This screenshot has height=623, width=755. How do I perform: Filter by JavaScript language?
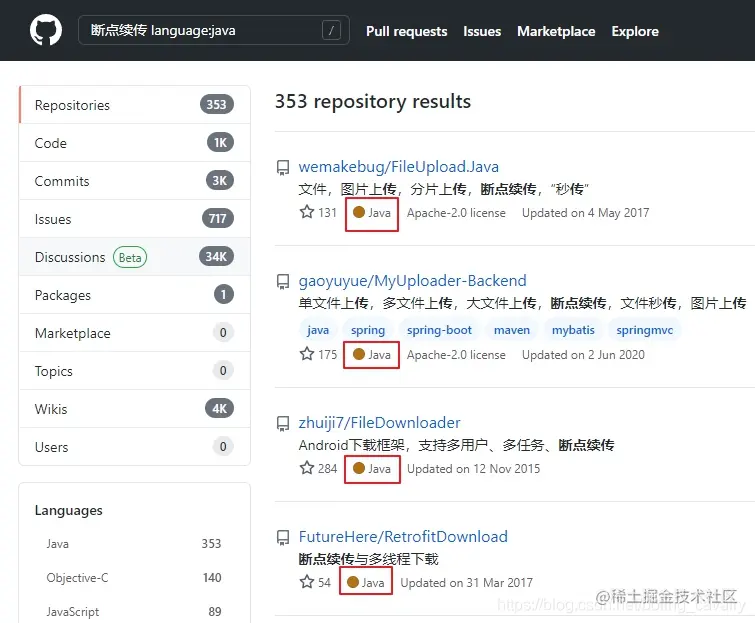(134, 611)
